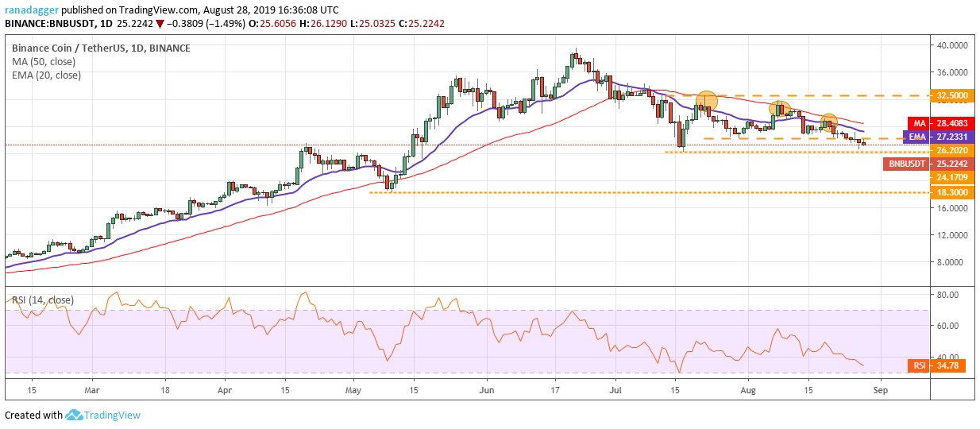Viewport: 980px width, 429px height.
Task: Click the 'Sep' label on the time axis
Action: click(882, 391)
